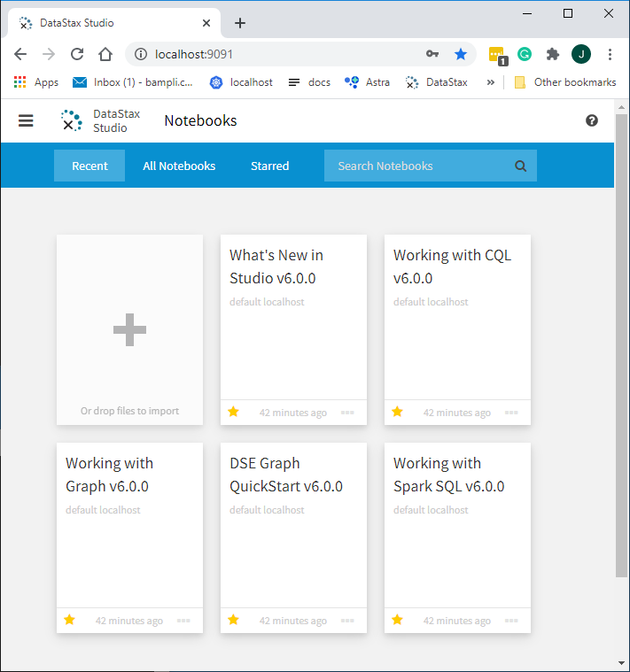This screenshot has height=672, width=630.
Task: Go to browser home page
Action: coord(105,54)
